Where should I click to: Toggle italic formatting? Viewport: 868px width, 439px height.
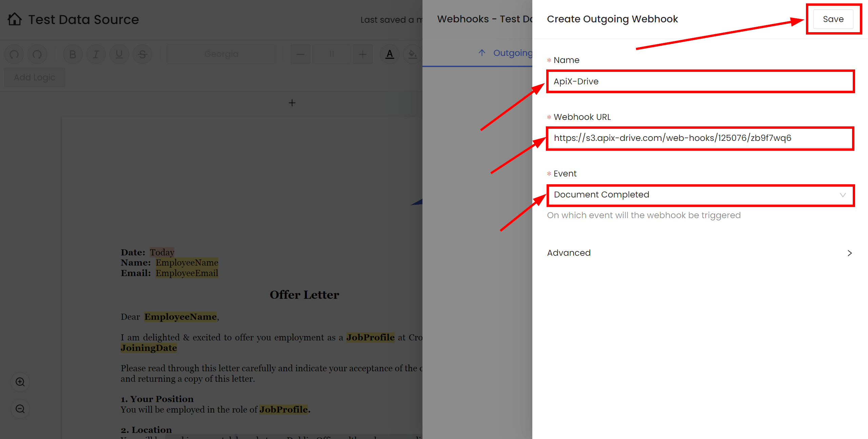coord(96,54)
